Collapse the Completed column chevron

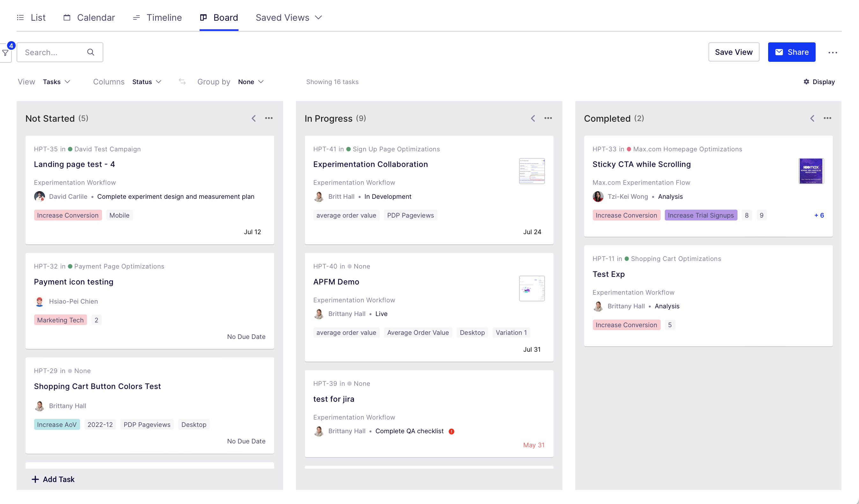[x=812, y=118]
